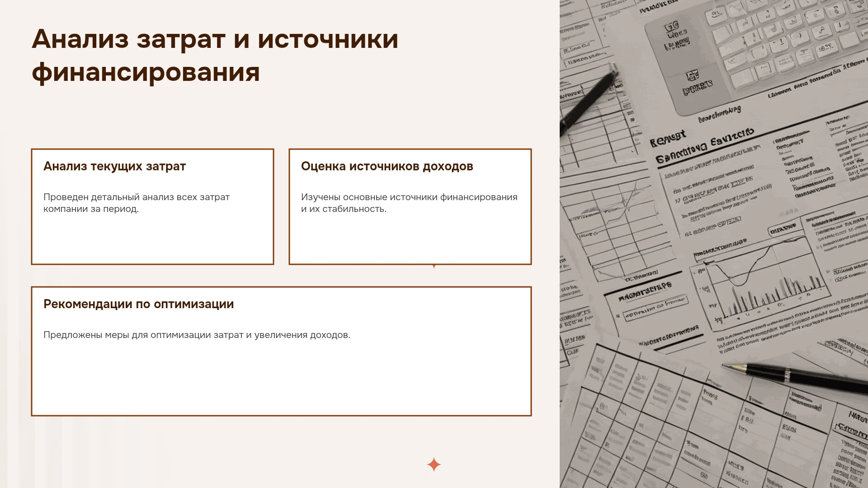Click empty area in income sources card
Image resolution: width=868 pixels, height=488 pixels.
(x=410, y=239)
